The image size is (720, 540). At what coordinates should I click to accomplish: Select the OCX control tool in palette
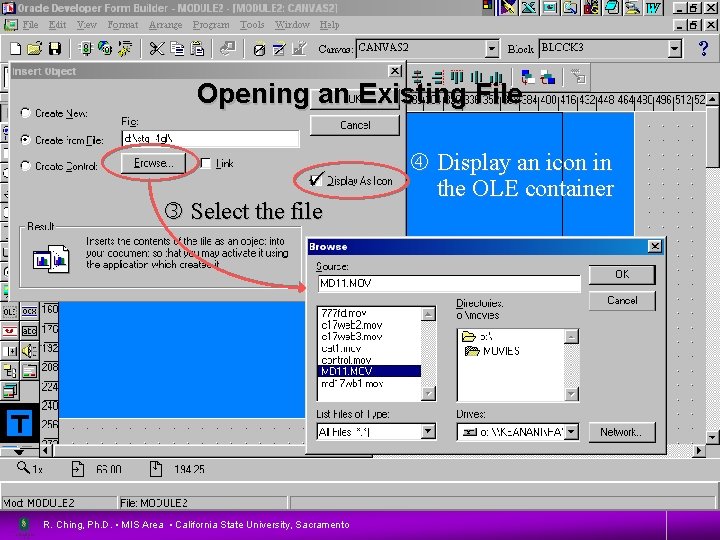coord(29,312)
